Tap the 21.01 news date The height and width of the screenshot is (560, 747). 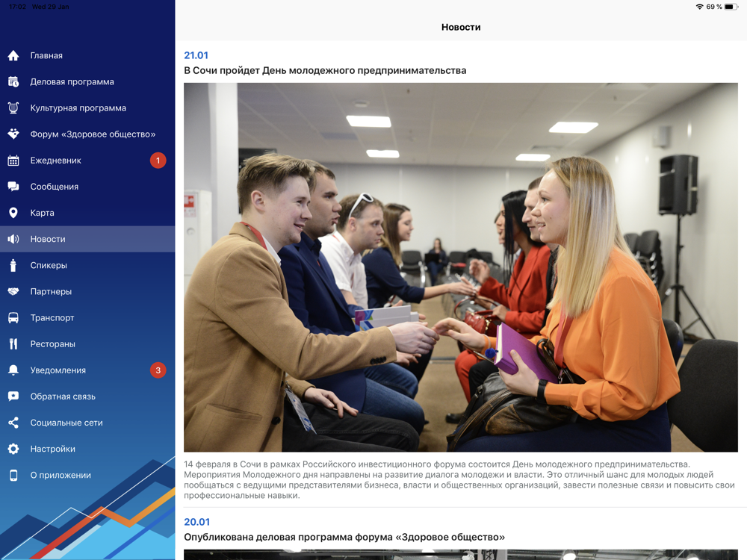pyautogui.click(x=196, y=55)
